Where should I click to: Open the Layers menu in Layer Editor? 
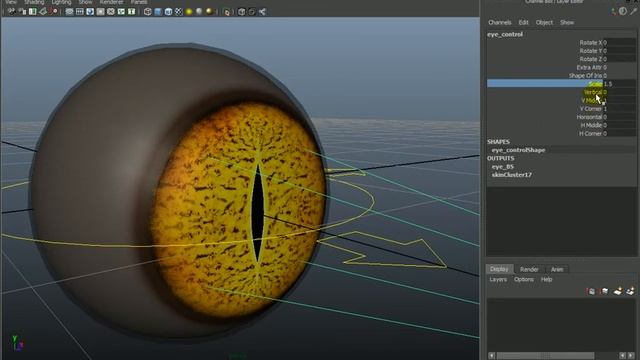click(498, 280)
